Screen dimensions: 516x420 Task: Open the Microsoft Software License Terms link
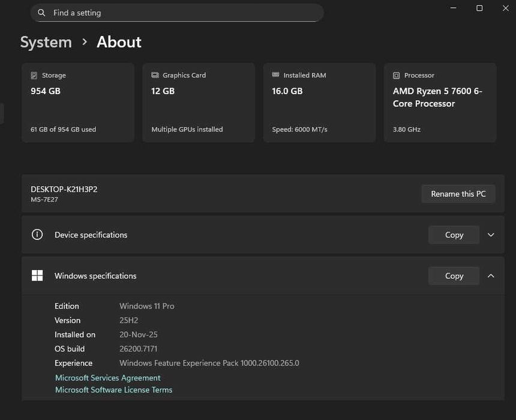pyautogui.click(x=114, y=390)
